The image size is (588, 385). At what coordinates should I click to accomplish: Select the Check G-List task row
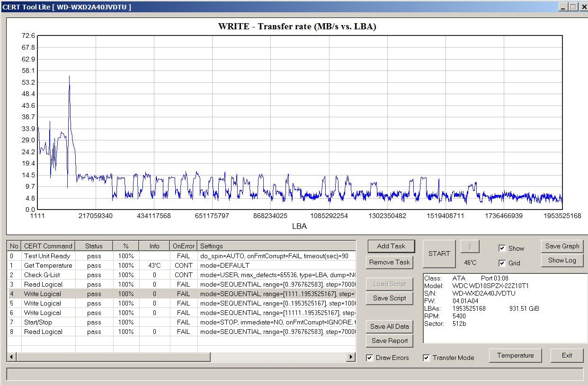pos(181,275)
